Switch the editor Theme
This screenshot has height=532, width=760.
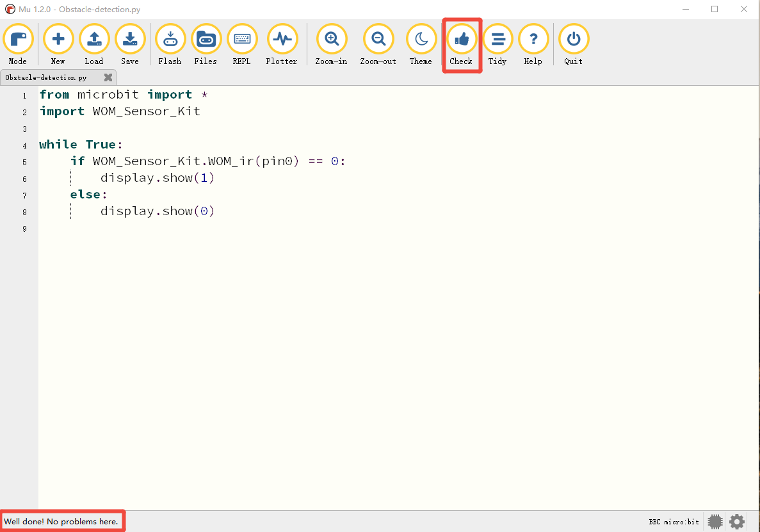point(421,39)
